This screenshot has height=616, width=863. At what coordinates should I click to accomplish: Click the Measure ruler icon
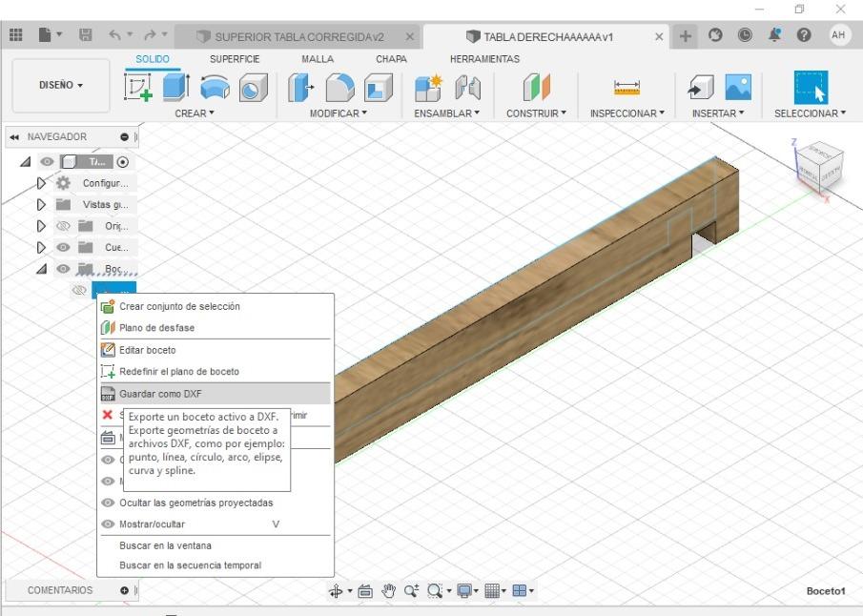[x=627, y=87]
